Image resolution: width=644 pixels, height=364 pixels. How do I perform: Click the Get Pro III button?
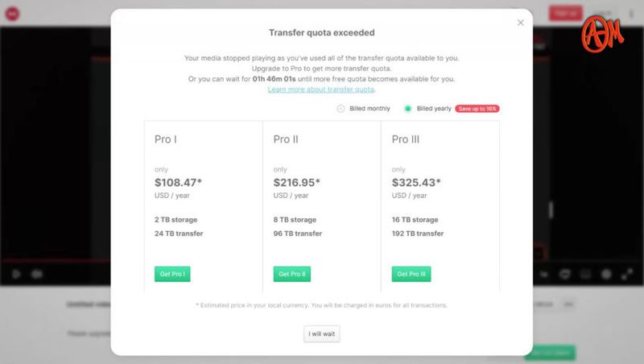[411, 274]
